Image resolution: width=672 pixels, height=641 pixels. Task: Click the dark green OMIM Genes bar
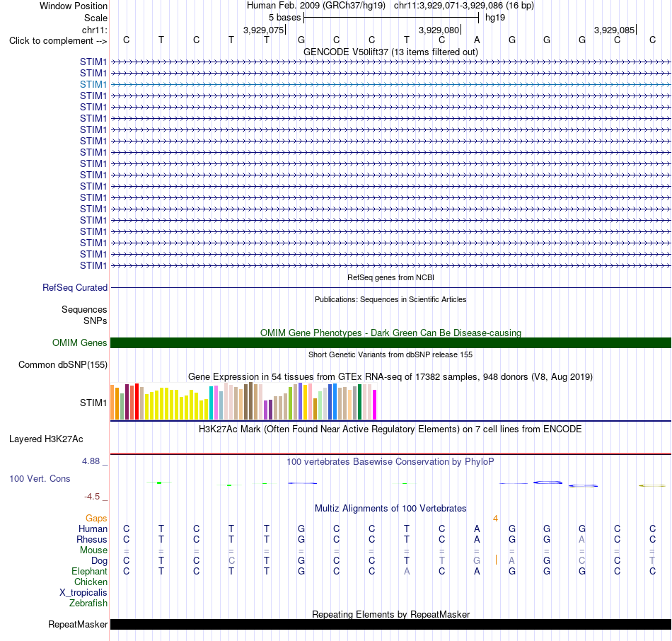click(x=390, y=342)
